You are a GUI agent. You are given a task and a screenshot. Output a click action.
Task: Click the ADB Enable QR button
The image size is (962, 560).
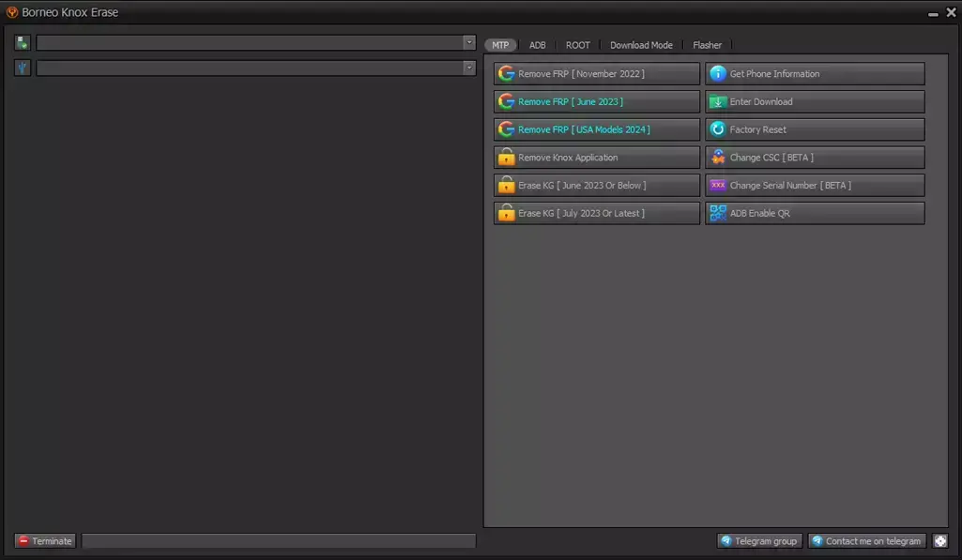coord(815,214)
